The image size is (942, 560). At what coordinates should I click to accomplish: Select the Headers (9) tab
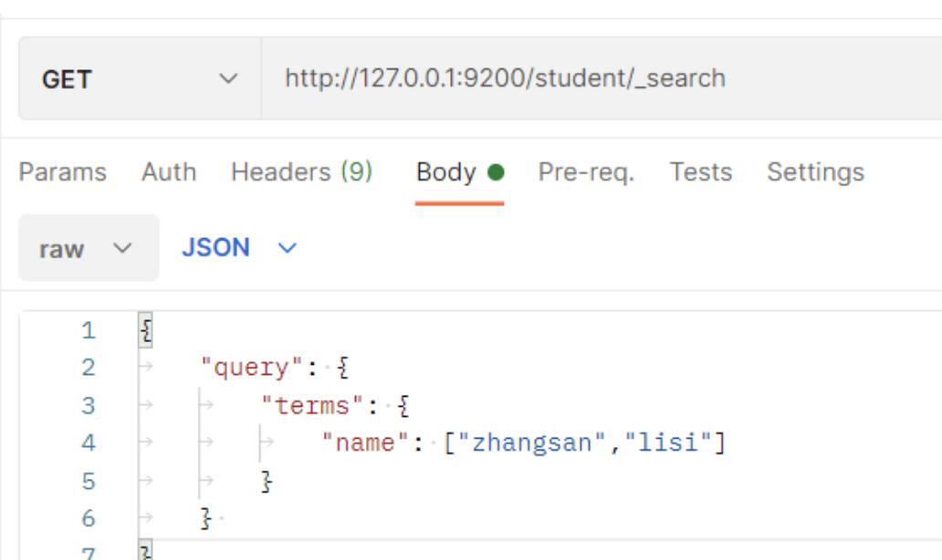[301, 172]
